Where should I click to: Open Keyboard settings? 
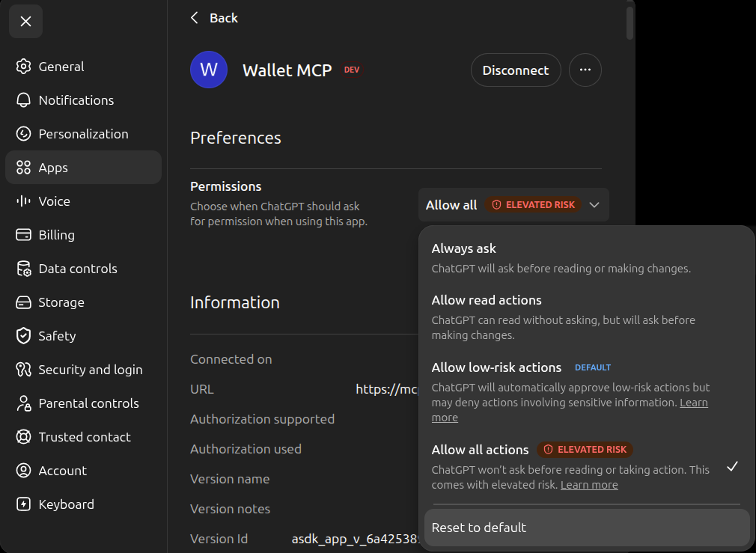point(83,504)
